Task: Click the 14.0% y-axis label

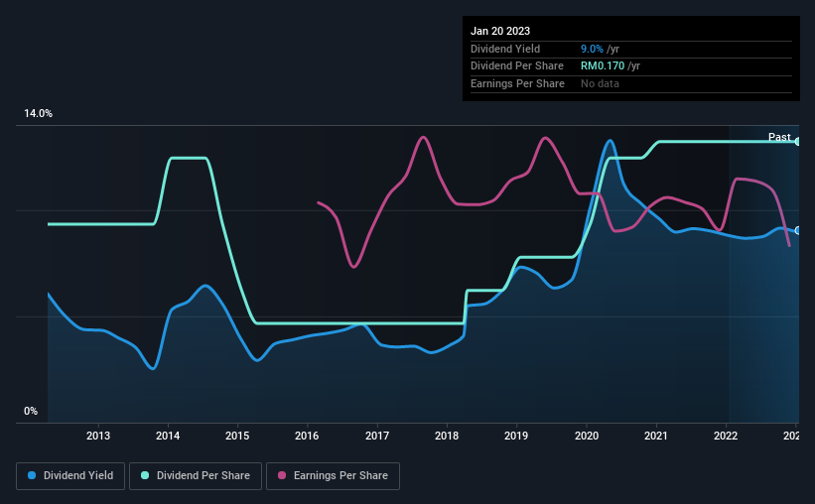Action: 38,114
